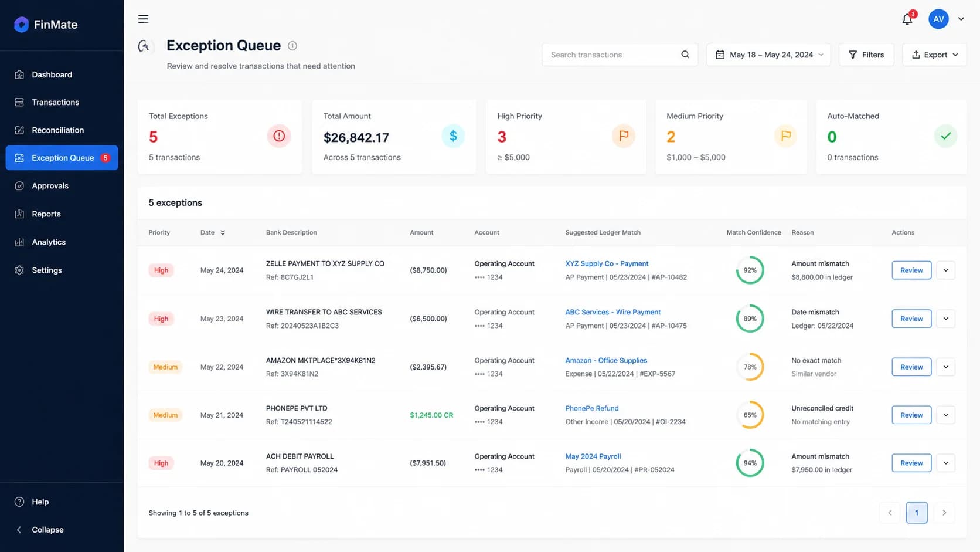Click the Help question mark icon
Viewport: 980px width, 552px height.
coord(19,502)
